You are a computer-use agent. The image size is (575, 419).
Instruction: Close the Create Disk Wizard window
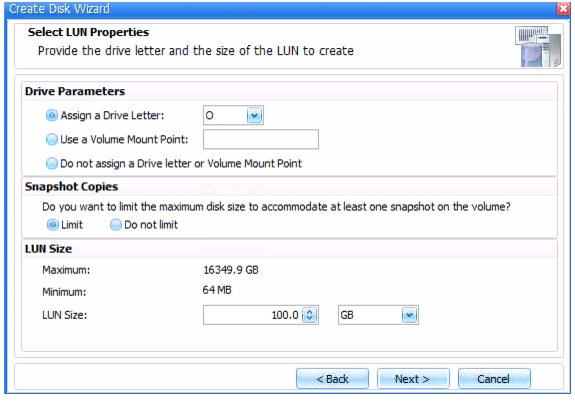click(563, 9)
